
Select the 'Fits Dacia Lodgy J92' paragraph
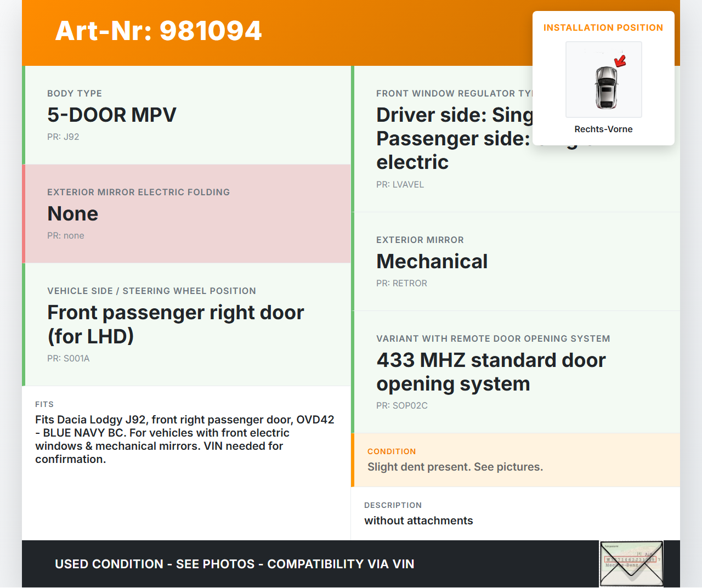[185, 439]
